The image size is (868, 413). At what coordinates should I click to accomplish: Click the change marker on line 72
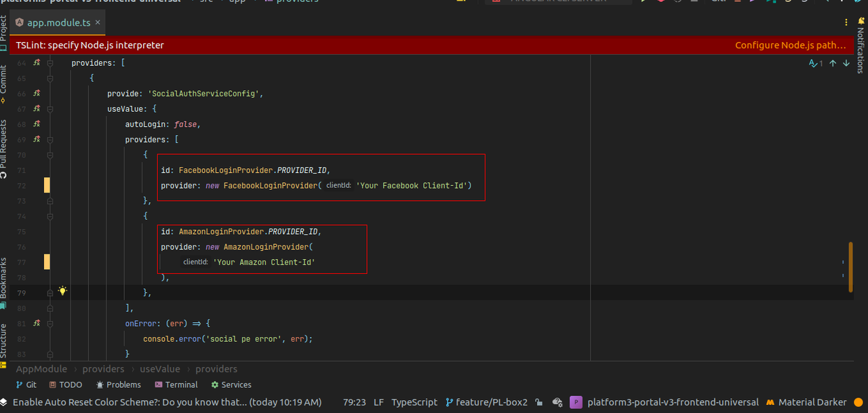(47, 185)
